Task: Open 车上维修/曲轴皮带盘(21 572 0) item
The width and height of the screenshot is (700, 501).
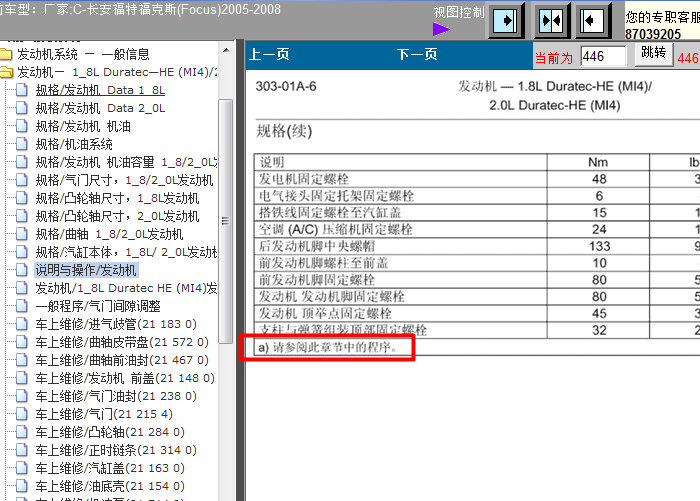Action: (122, 342)
